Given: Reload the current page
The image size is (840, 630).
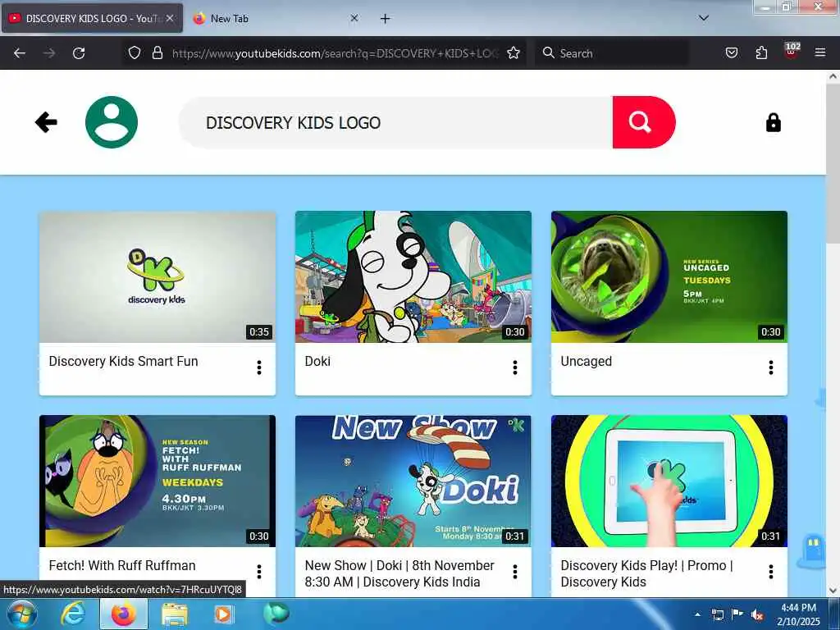Looking at the screenshot, I should point(79,53).
